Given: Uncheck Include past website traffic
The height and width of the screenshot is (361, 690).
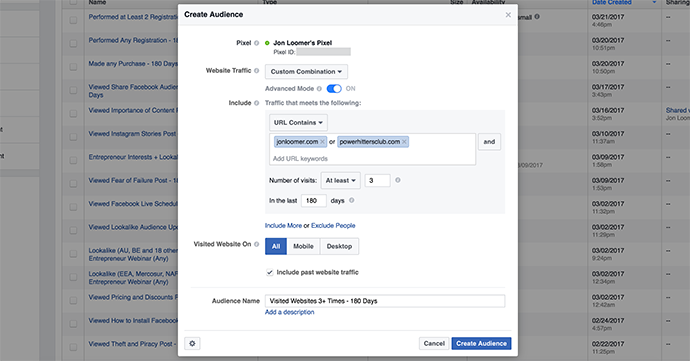Looking at the screenshot, I should click(x=270, y=273).
